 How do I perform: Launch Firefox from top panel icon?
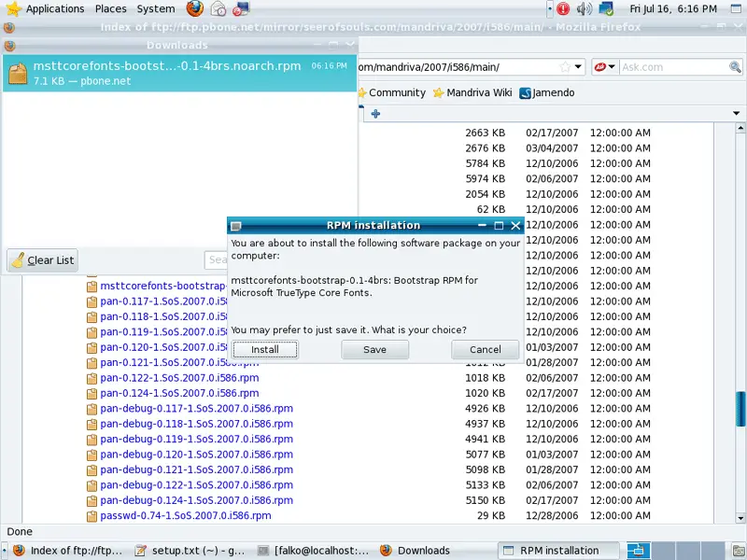point(194,8)
